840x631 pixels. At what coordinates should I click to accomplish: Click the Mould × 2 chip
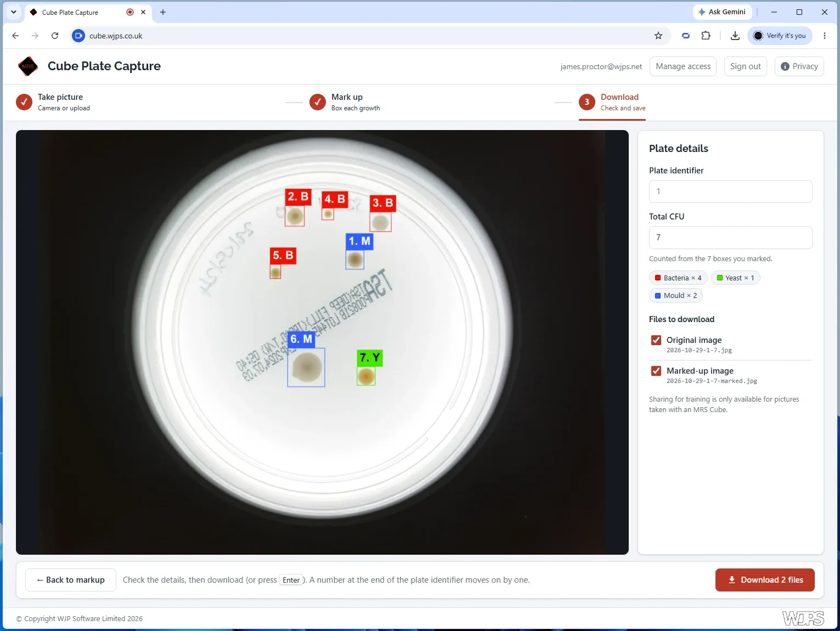676,296
